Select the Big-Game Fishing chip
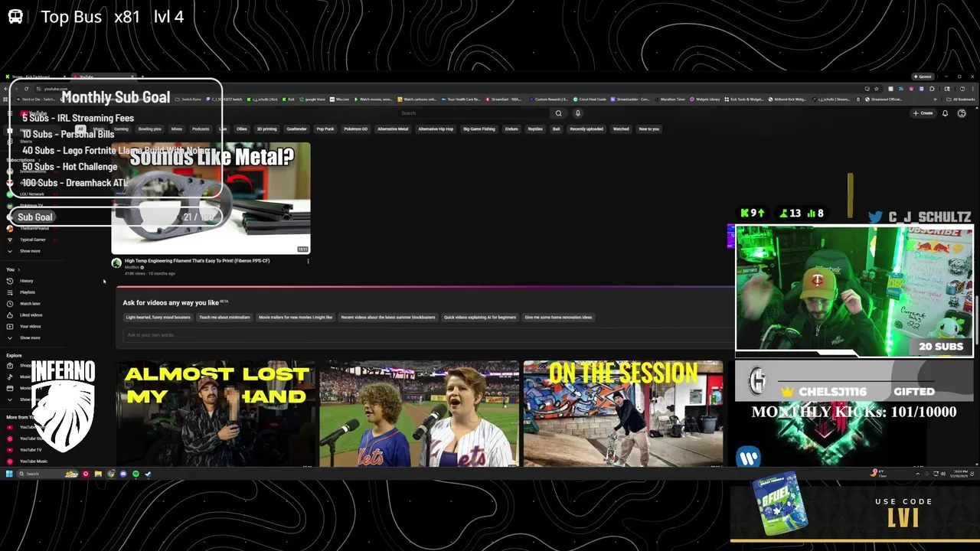This screenshot has height=551, width=980. [x=479, y=129]
